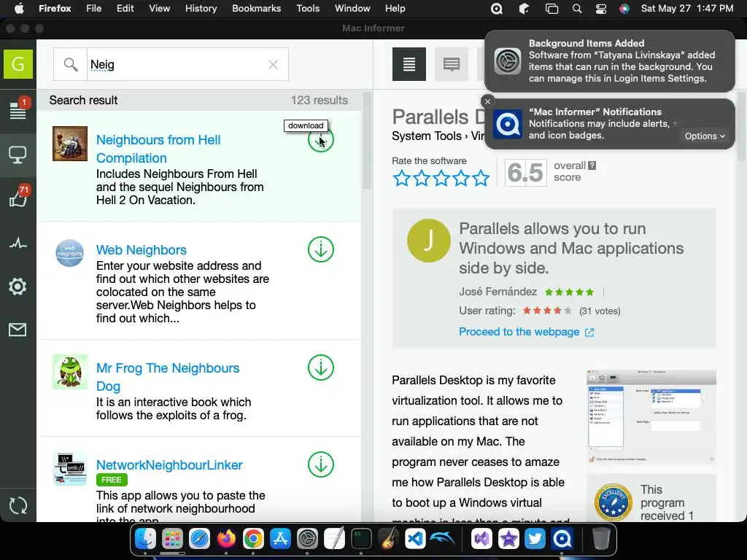Open the Window menu
The image size is (747, 560).
352,9
